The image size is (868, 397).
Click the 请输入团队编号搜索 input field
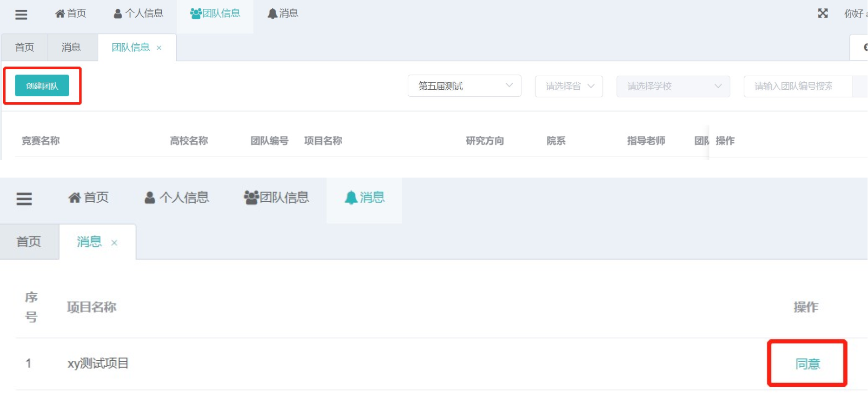click(x=798, y=86)
